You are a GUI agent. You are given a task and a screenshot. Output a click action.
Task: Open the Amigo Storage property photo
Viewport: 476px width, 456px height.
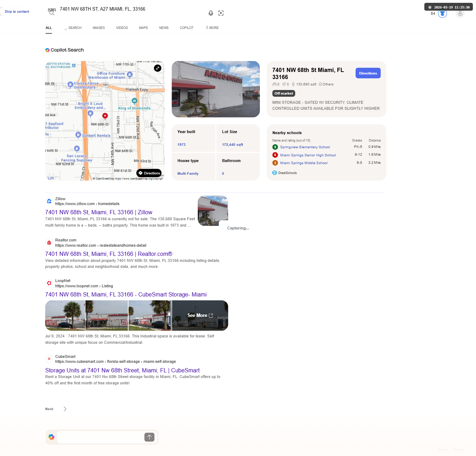coord(216,89)
